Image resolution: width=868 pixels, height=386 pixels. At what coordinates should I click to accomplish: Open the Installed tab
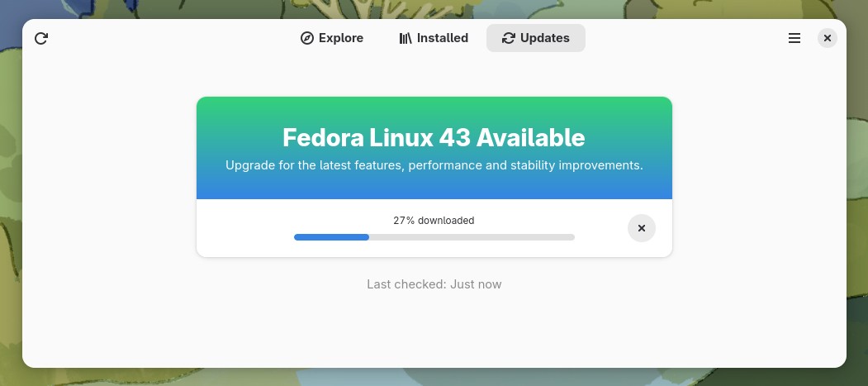click(x=434, y=38)
